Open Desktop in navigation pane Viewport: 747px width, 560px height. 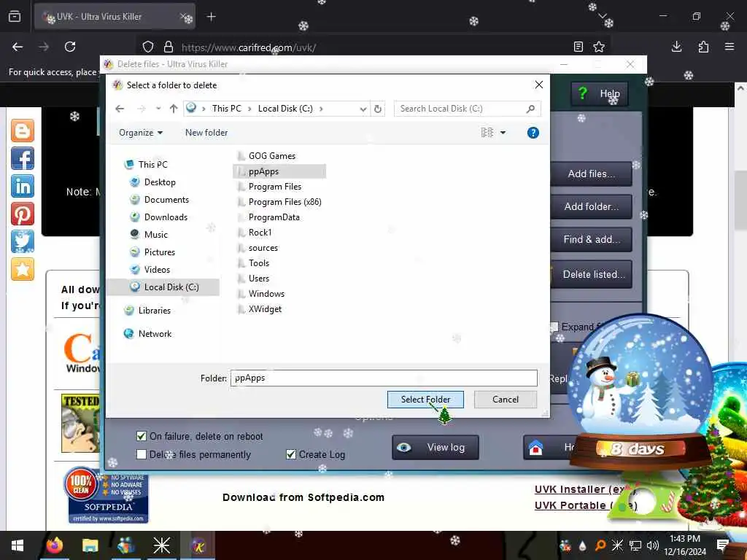click(160, 182)
